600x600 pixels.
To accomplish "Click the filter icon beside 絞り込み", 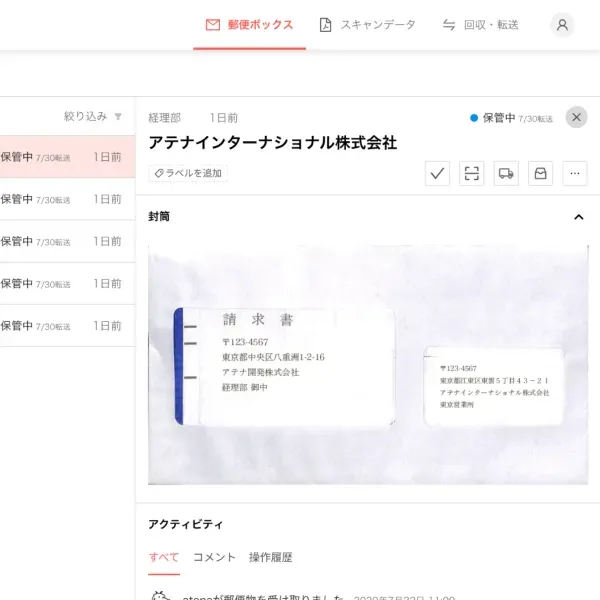I will click(x=118, y=117).
